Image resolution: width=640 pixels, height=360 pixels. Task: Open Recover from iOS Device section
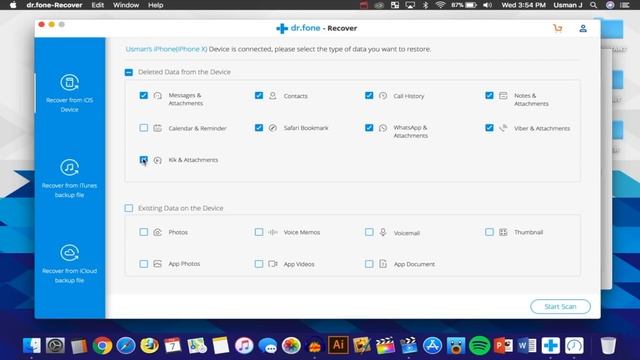pos(69,93)
